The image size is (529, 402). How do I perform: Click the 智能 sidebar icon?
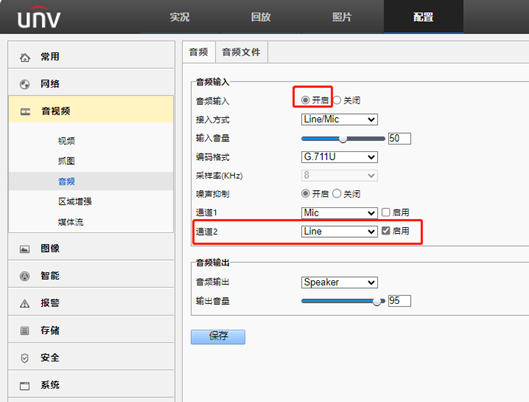click(25, 276)
